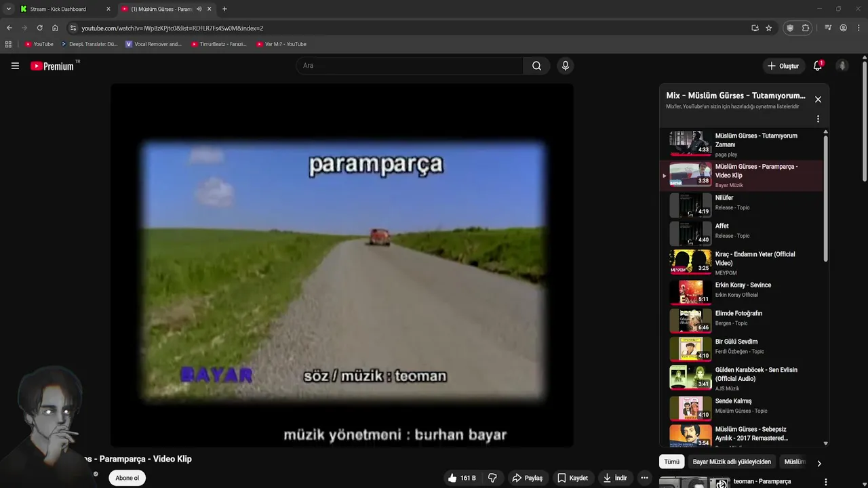868x488 pixels.
Task: Subscribe with the Abone ol button
Action: [x=127, y=478]
